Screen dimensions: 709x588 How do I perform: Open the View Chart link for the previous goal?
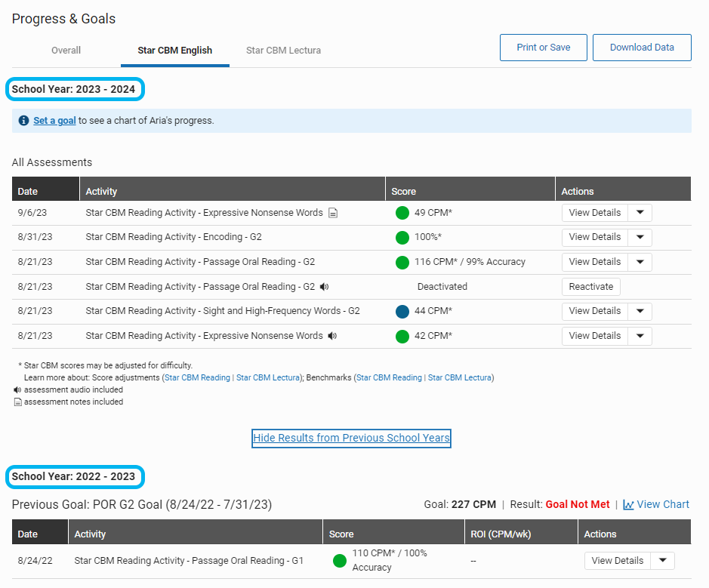point(663,504)
